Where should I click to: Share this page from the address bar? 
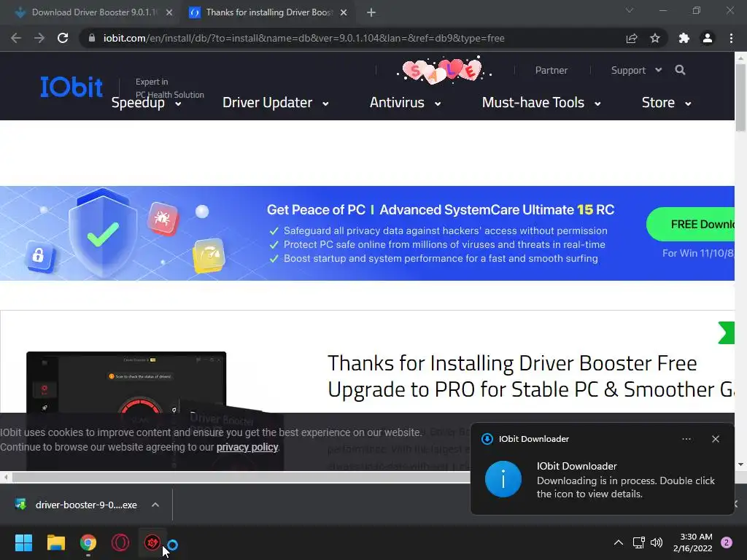coord(632,38)
